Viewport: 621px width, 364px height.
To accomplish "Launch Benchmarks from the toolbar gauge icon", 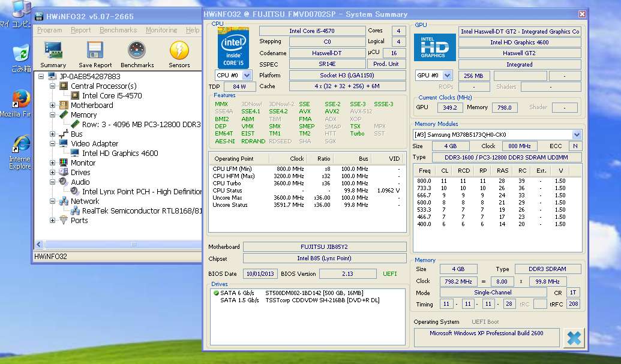I will tap(137, 51).
